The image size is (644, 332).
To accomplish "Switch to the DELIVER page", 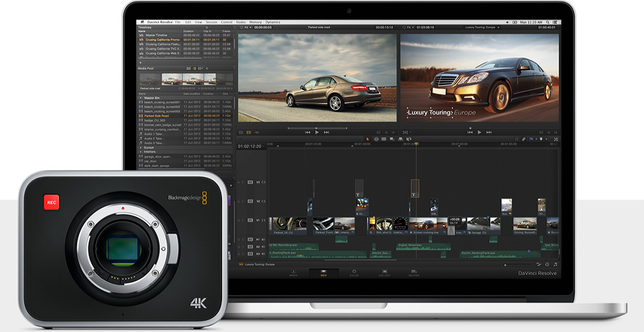I will point(414,273).
